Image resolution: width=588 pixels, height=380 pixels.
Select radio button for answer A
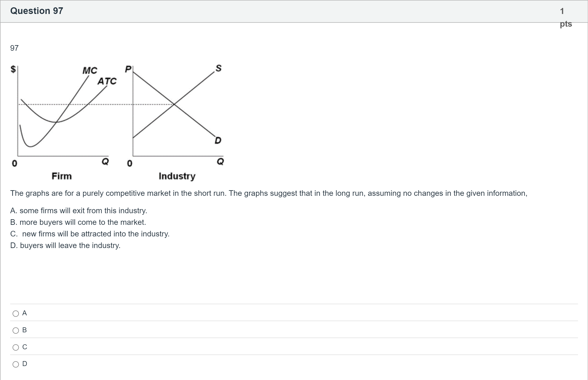[16, 314]
